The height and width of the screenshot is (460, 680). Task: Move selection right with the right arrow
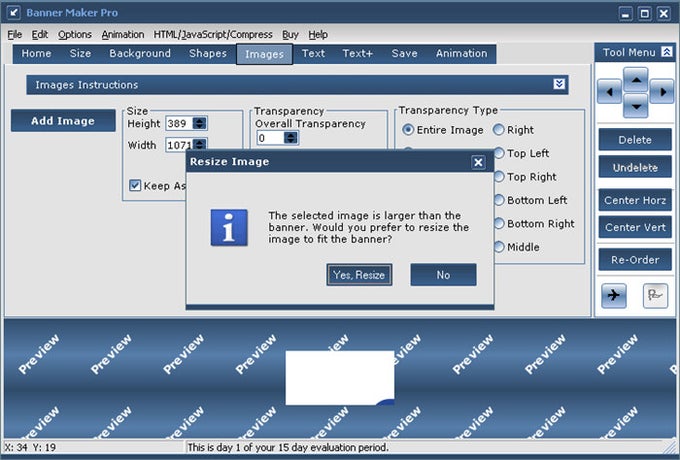click(662, 92)
